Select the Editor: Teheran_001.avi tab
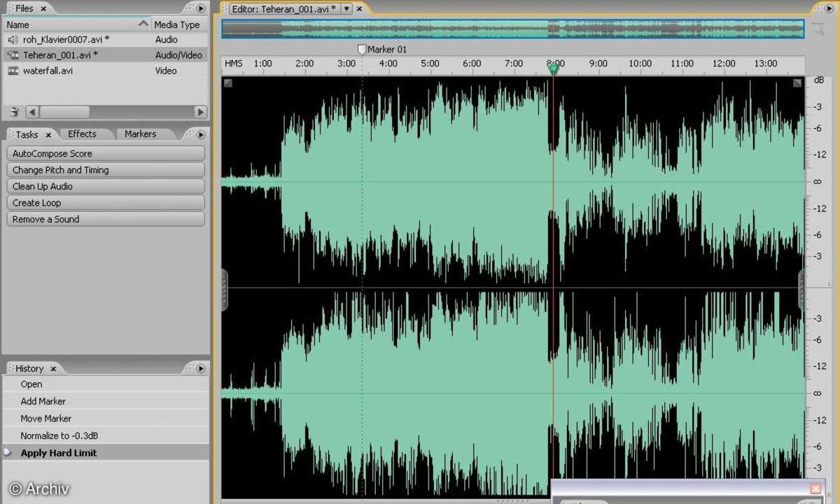Image resolution: width=840 pixels, height=504 pixels. pos(283,9)
